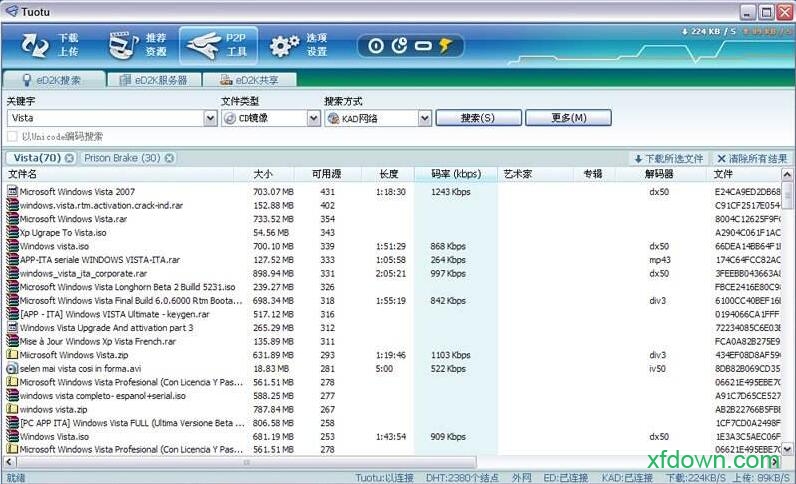Screen dimensions: 796x484
Task: Close the Prison Brake (30) results tab
Action: [169, 158]
